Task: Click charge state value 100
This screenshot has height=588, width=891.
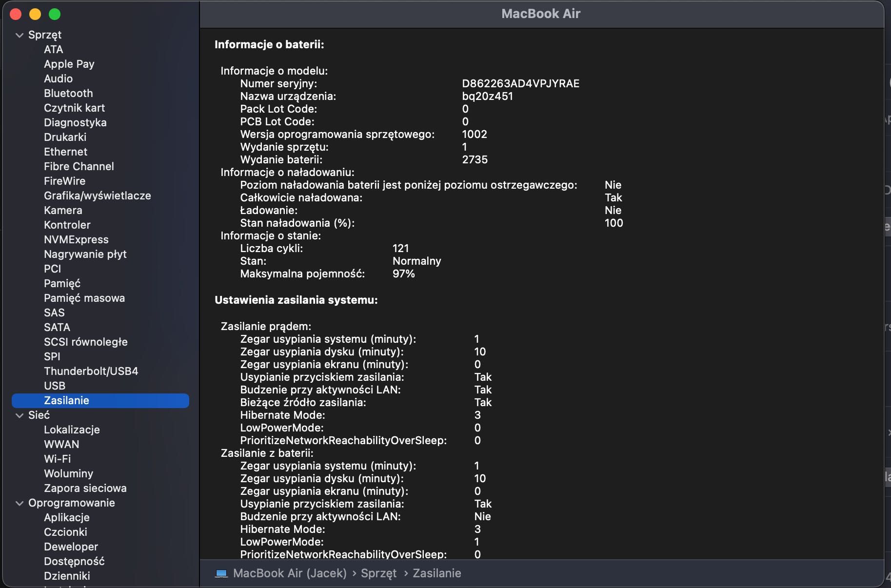Action: click(614, 223)
